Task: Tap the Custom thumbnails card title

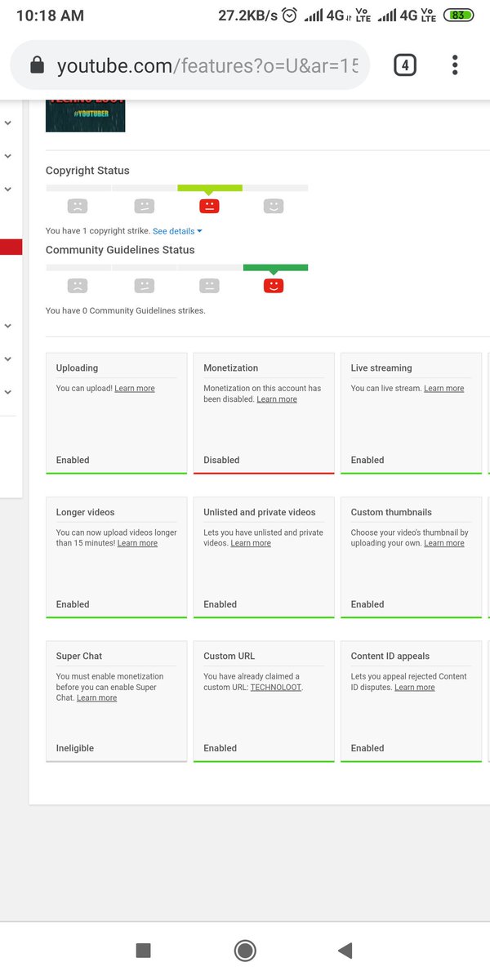Action: (x=391, y=512)
